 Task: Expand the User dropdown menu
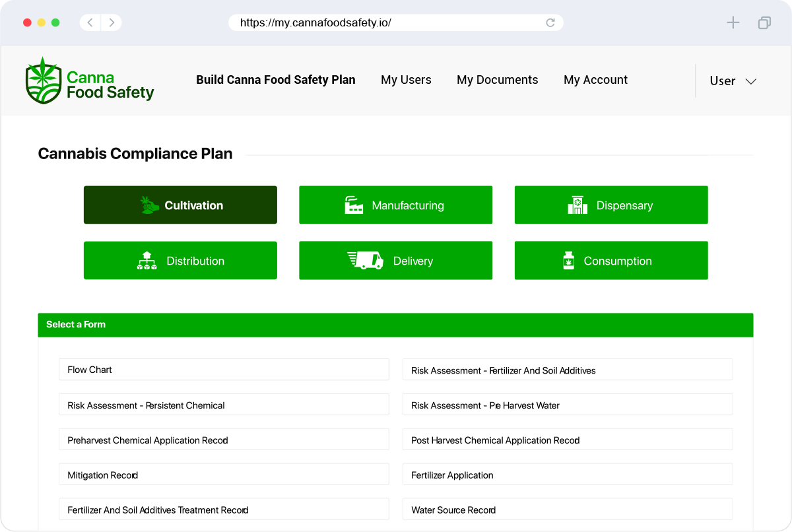tap(733, 81)
